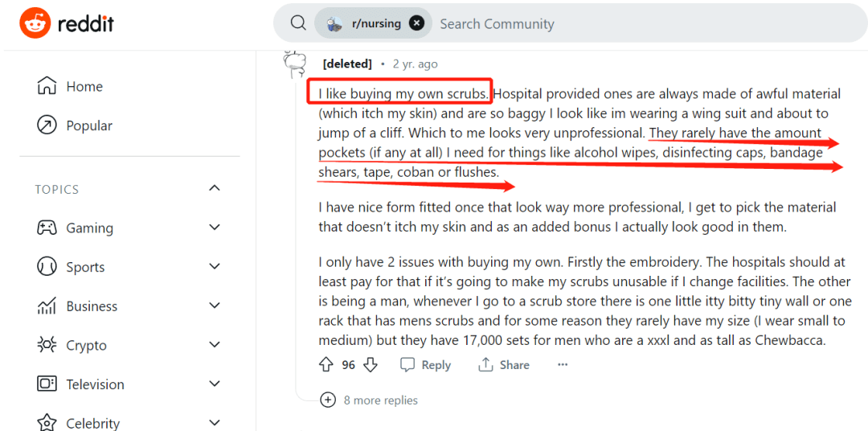Open the comment's three-dot options menu
868x431 pixels.
click(563, 365)
